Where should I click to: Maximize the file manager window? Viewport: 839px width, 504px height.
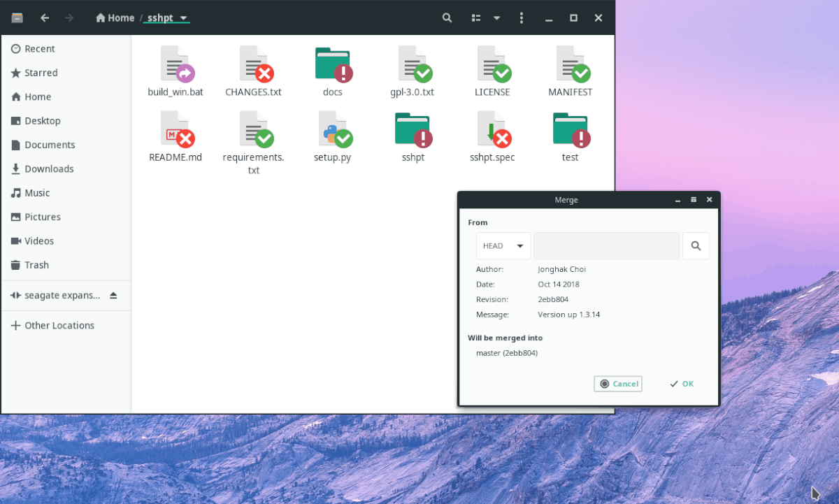[573, 18]
